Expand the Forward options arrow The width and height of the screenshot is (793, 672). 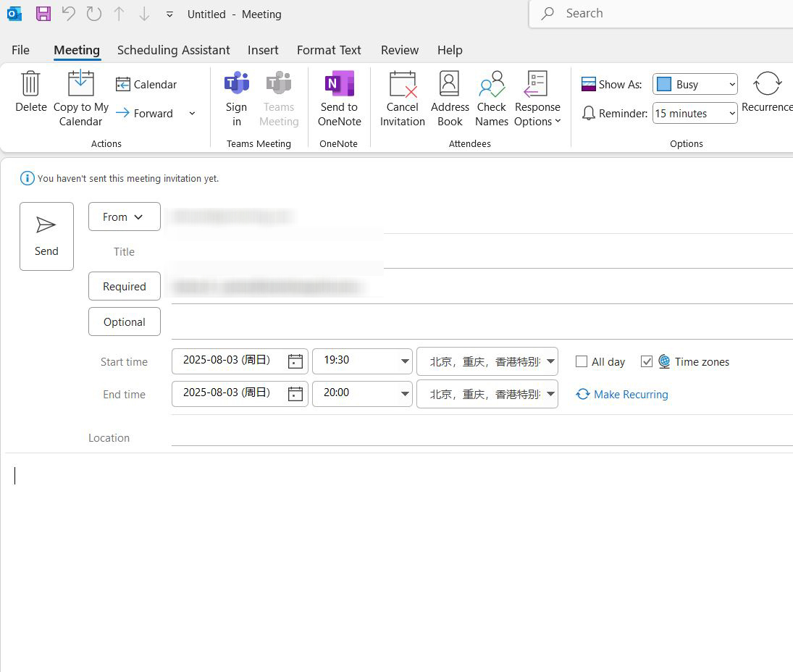pos(192,113)
